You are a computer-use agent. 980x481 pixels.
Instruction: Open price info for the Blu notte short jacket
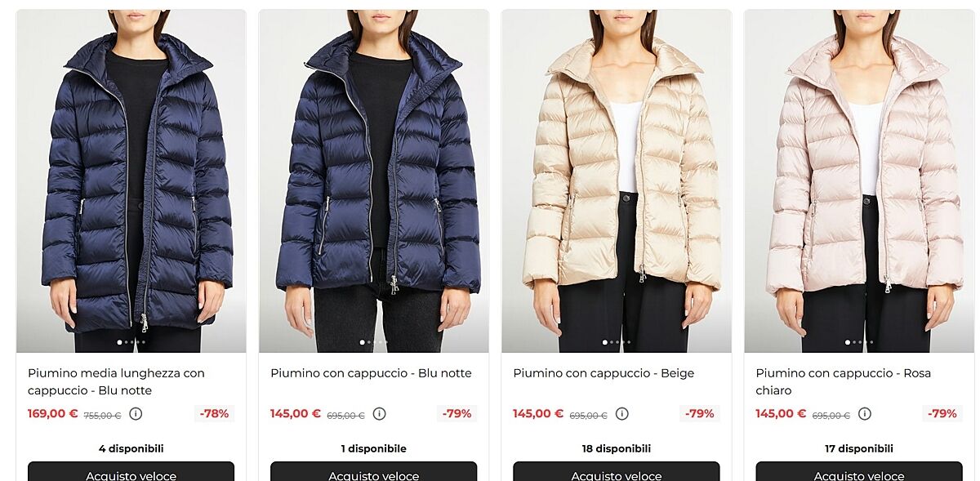tap(379, 414)
